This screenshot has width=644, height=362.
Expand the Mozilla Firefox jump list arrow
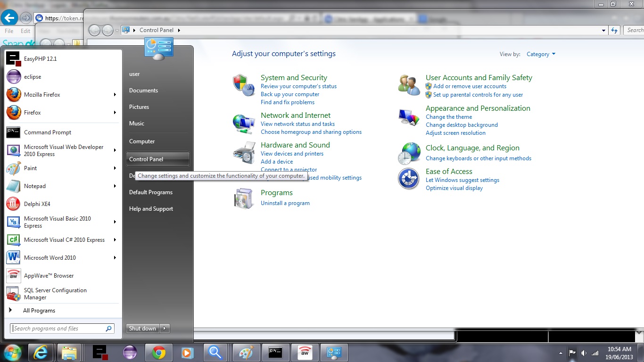115,95
